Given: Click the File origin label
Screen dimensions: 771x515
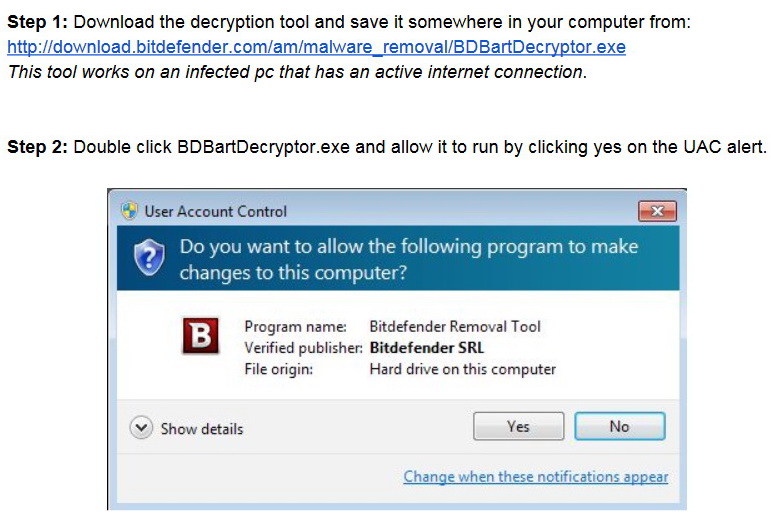Looking at the screenshot, I should click(278, 369).
